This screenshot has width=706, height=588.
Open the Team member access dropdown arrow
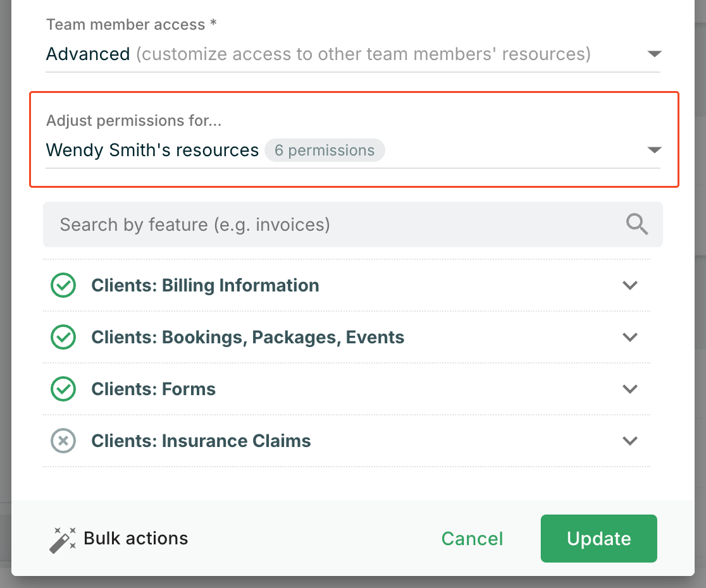pos(654,54)
